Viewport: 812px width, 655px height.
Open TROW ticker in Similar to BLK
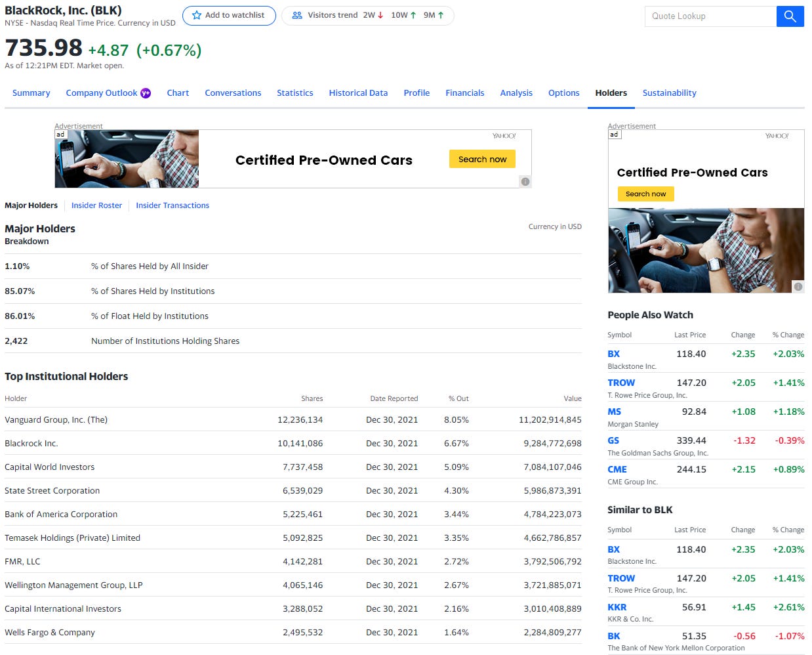(621, 578)
